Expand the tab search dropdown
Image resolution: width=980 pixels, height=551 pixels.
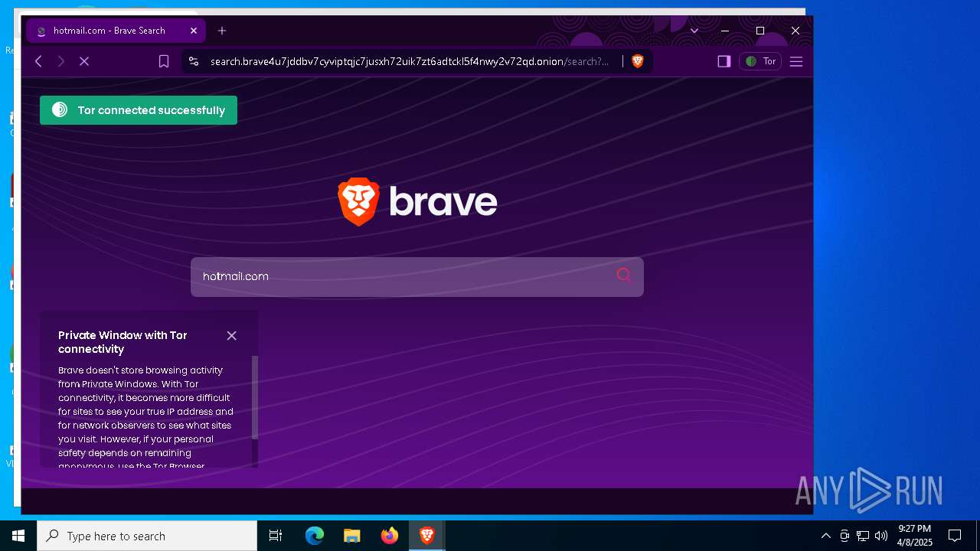coord(694,31)
